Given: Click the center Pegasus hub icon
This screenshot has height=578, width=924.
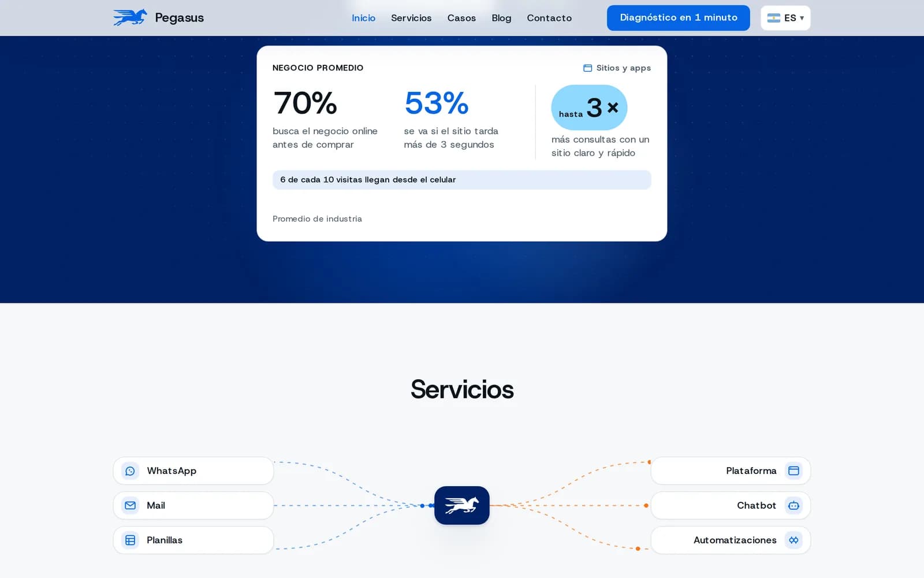Looking at the screenshot, I should (x=462, y=506).
